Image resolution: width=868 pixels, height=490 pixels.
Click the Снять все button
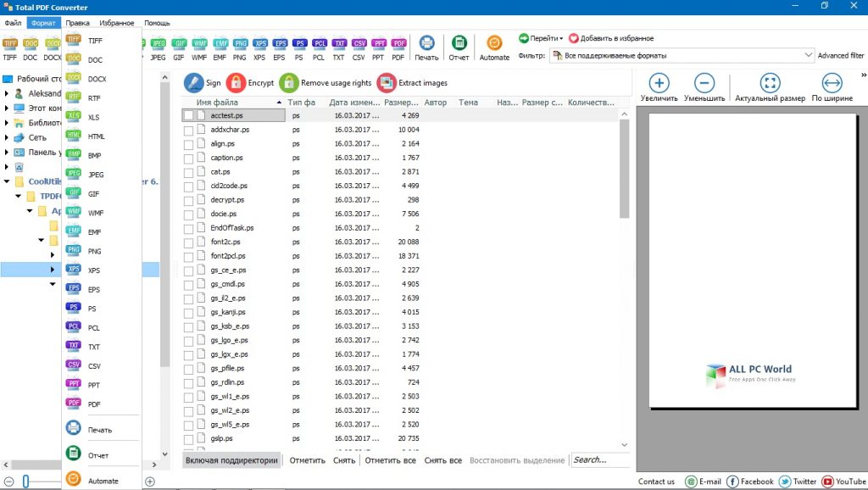(x=442, y=460)
